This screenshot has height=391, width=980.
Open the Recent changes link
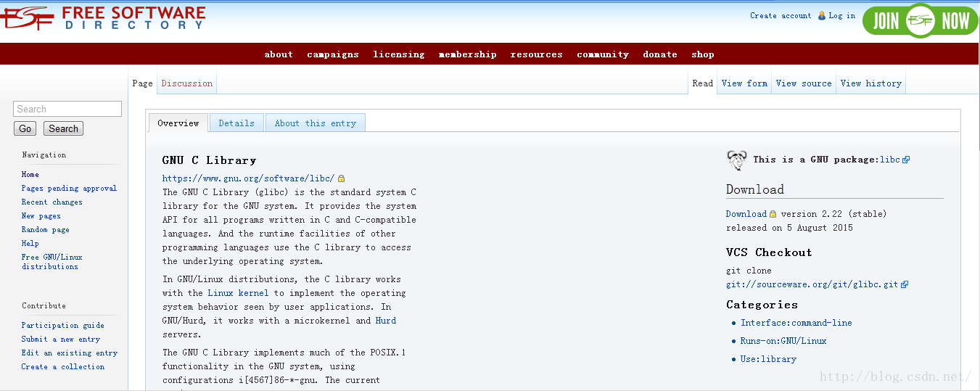pyautogui.click(x=52, y=202)
